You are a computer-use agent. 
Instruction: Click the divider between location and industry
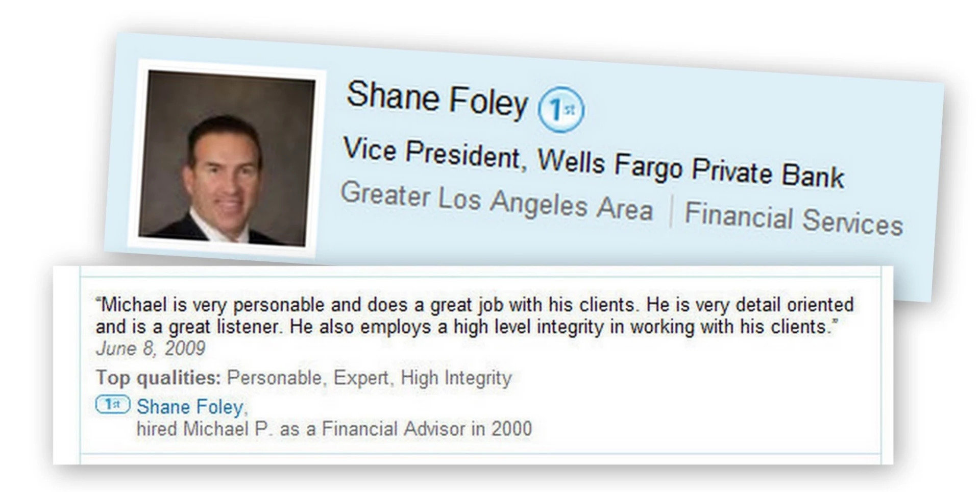(670, 211)
